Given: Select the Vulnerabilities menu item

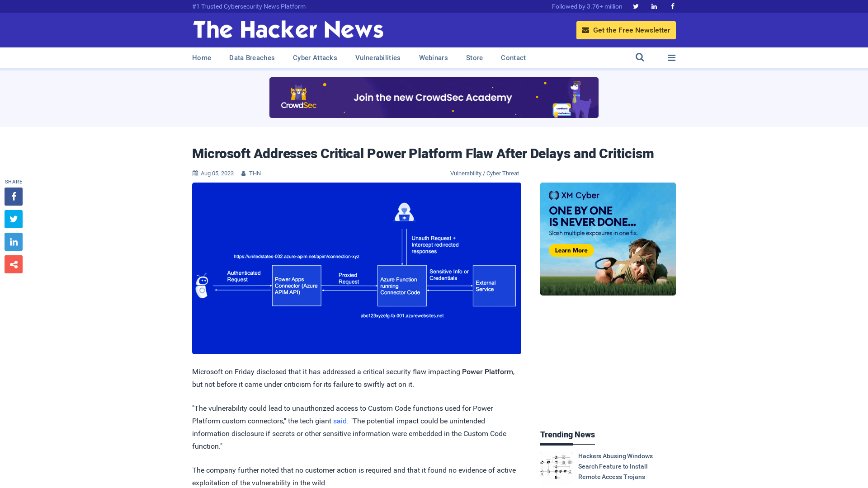Looking at the screenshot, I should pos(378,58).
